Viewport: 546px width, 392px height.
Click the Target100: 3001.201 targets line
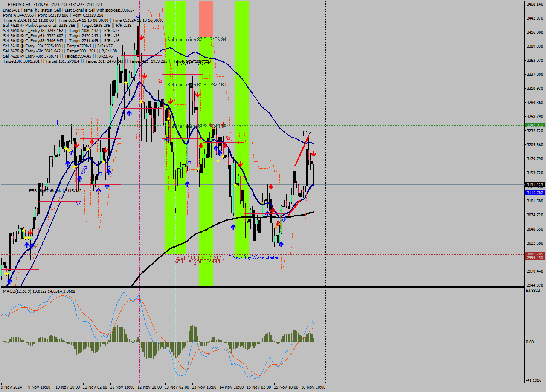click(x=107, y=61)
